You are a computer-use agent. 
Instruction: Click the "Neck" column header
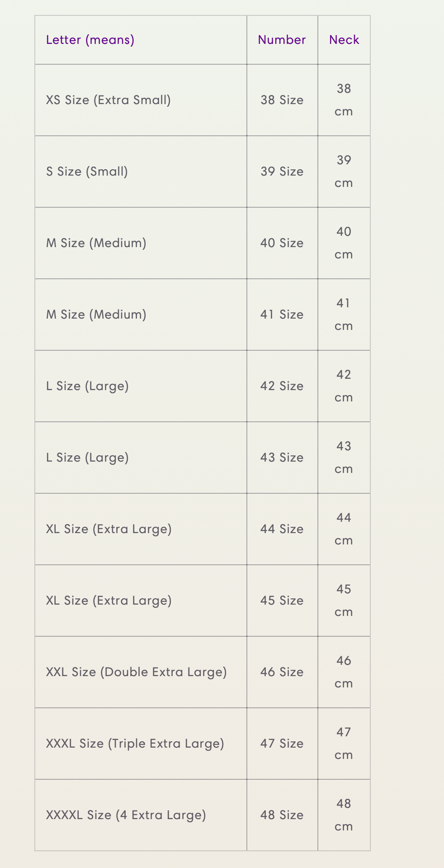point(344,40)
